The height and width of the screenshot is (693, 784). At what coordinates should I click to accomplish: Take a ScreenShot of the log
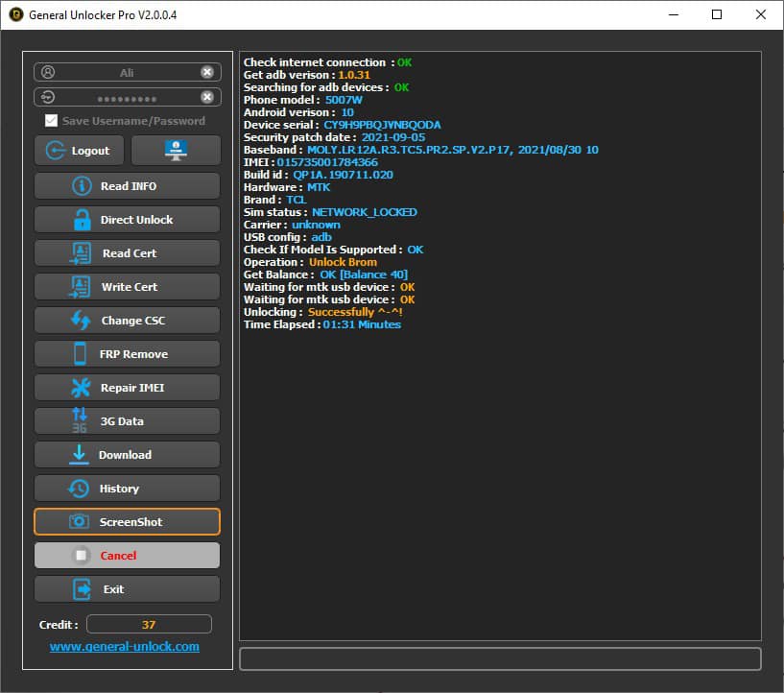[x=127, y=522]
